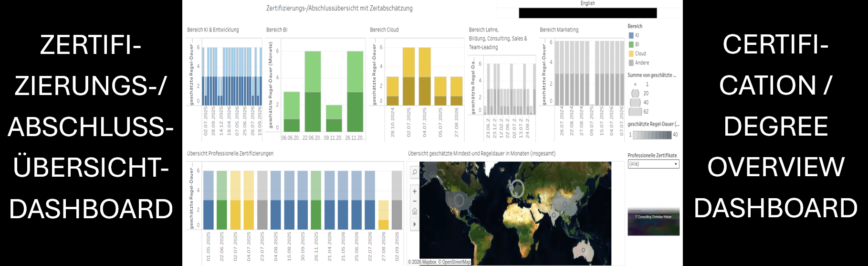This screenshot has height=266, width=868.
Task: Select the gray Professionelle Zertifizierungen bar for 23.07.2025
Action: (x=262, y=200)
